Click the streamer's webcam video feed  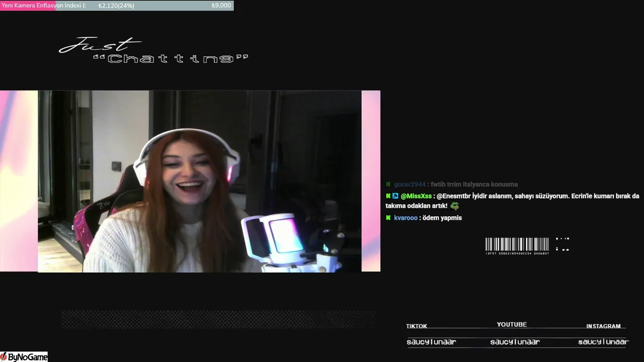point(199,181)
